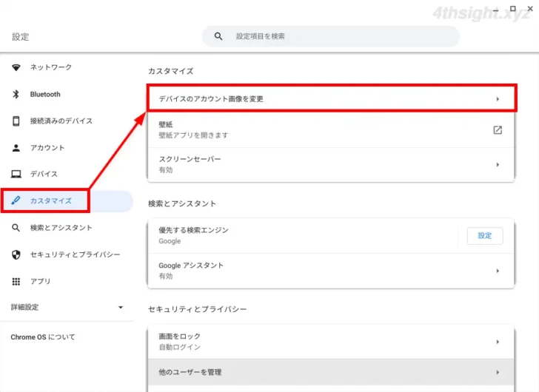
Task: Click the security shield icon
Action: coord(16,254)
